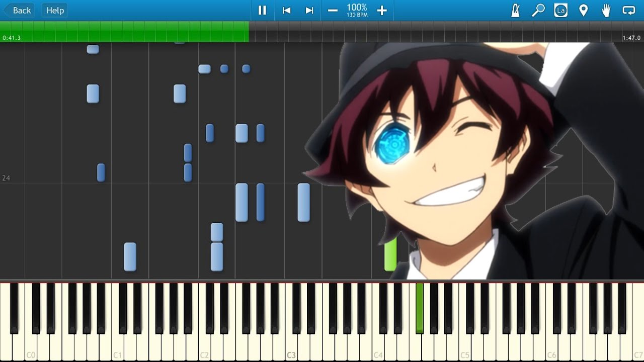Screen dimensions: 644x362
Task: Increase playback speed with plus
Action: (x=382, y=11)
